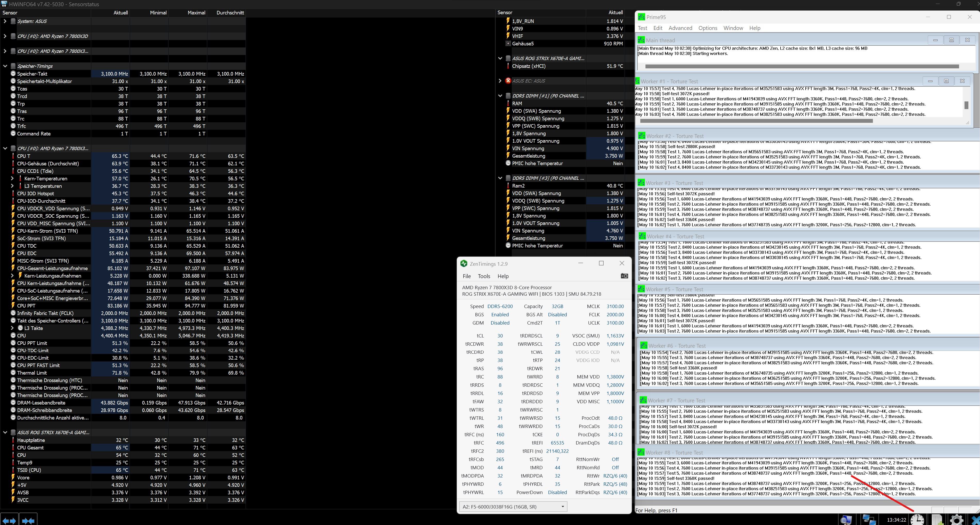This screenshot has width=980, height=525.
Task: Click the clock icon beside Speicher-Takt
Action: (x=13, y=74)
